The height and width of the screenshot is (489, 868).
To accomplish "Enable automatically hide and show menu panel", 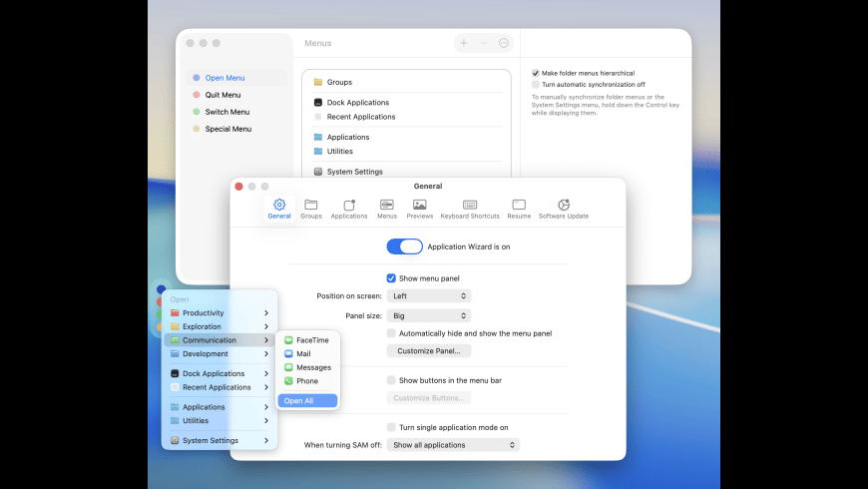I will [391, 333].
